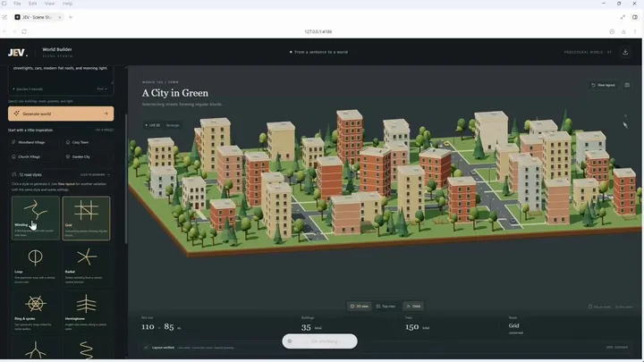Switch to 3D view
This screenshot has width=644, height=362.
coord(360,307)
